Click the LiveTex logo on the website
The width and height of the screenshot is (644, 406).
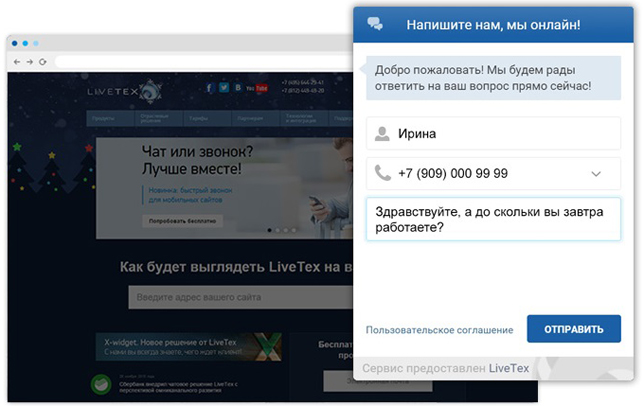[x=125, y=91]
